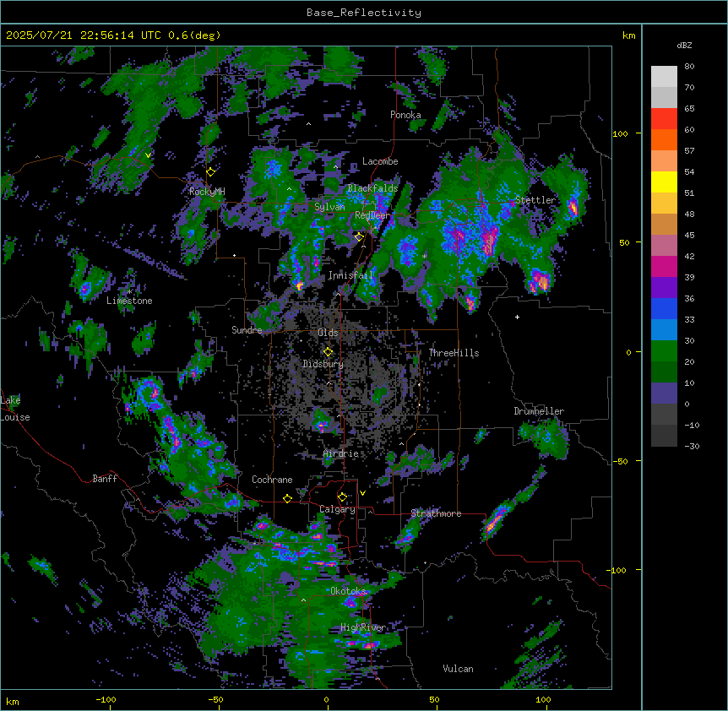Click the storm cell southeast of Stettler
Image resolution: width=728 pixels, height=711 pixels.
540,280
